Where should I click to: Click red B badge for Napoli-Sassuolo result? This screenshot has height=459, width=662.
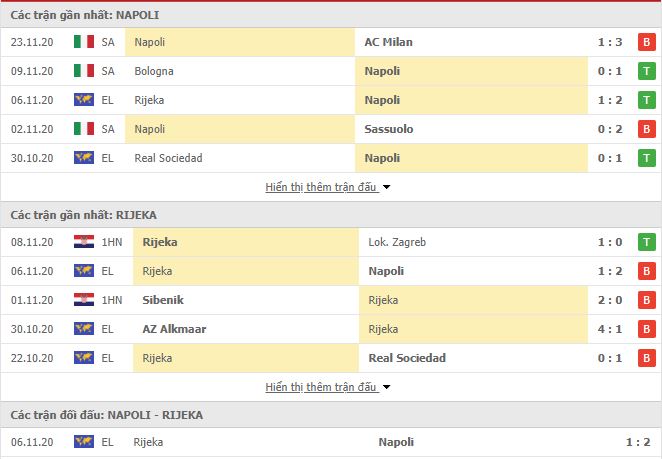pyautogui.click(x=646, y=129)
